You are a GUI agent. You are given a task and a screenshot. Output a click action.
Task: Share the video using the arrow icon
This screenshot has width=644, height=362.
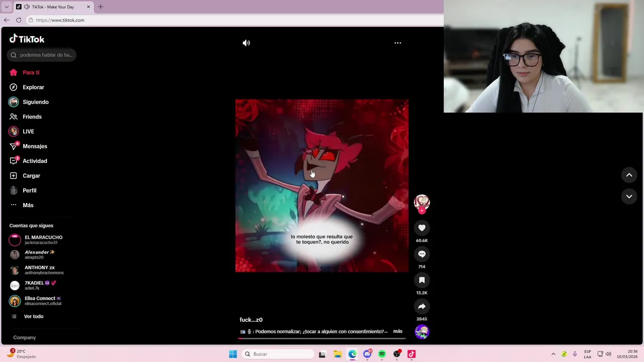(x=422, y=306)
